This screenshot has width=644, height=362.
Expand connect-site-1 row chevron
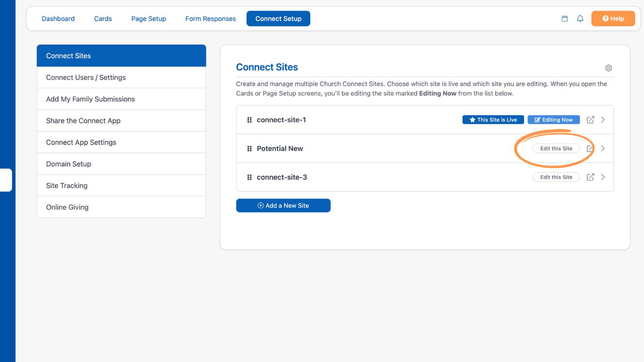pyautogui.click(x=603, y=120)
